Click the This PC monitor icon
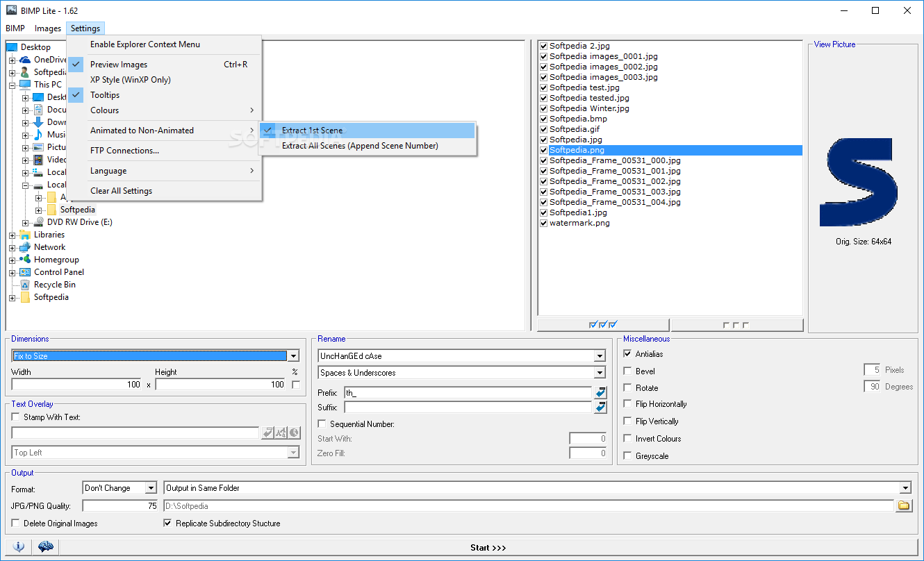 click(25, 85)
